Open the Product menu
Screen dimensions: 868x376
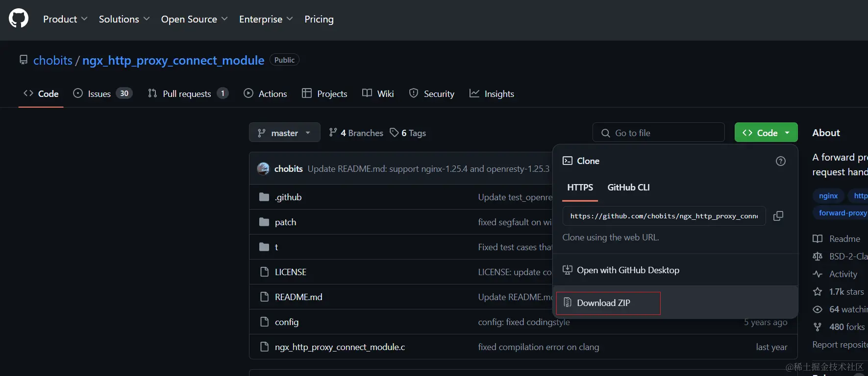click(65, 19)
